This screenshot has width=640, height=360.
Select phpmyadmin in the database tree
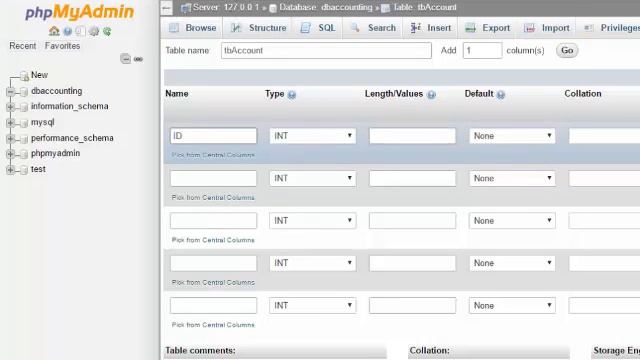[56, 153]
